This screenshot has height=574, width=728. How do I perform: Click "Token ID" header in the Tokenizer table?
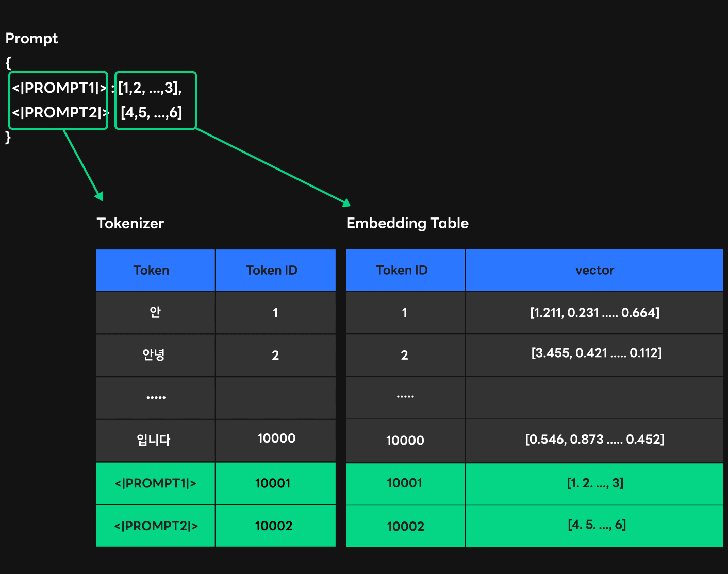click(x=275, y=271)
